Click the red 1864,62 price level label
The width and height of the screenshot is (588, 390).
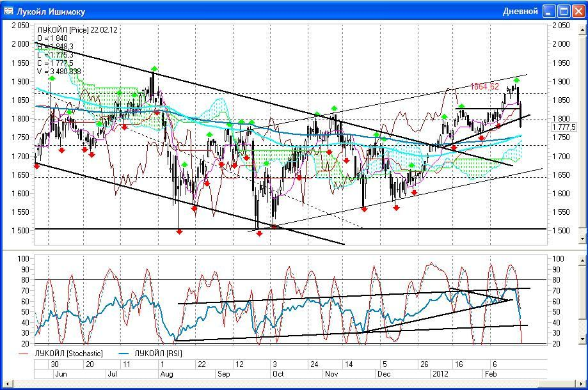click(x=485, y=86)
